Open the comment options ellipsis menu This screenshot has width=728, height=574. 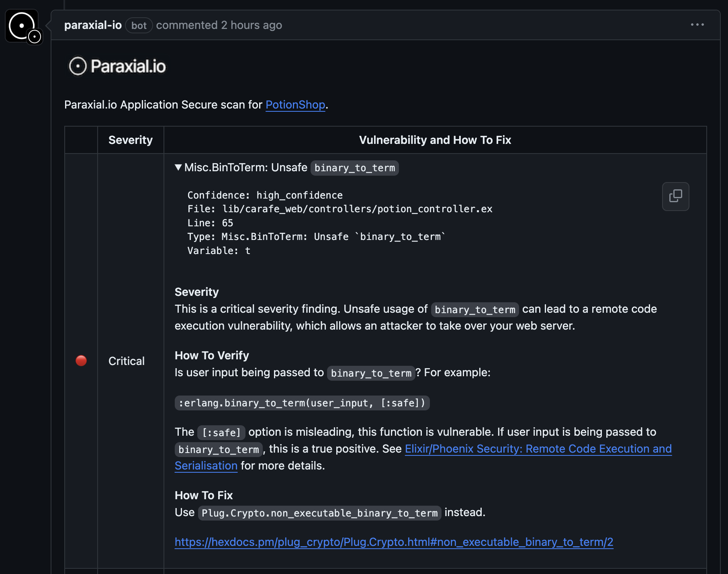pos(697,25)
